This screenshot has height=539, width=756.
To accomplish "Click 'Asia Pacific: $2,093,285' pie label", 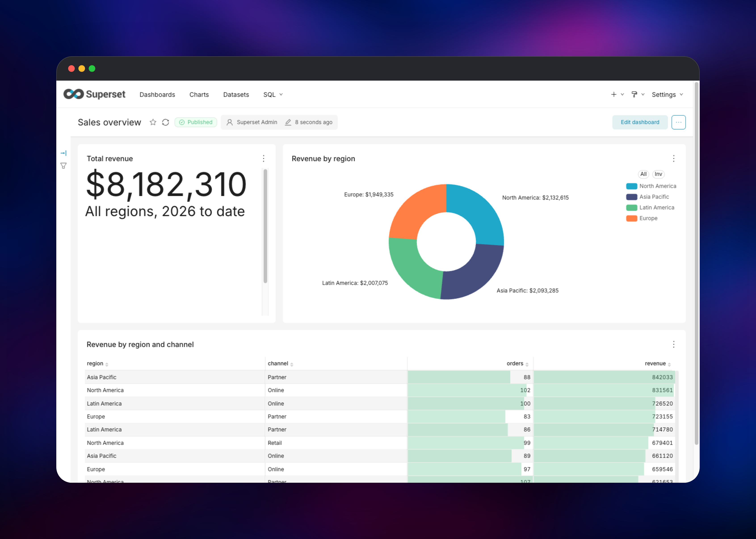I will 527,290.
